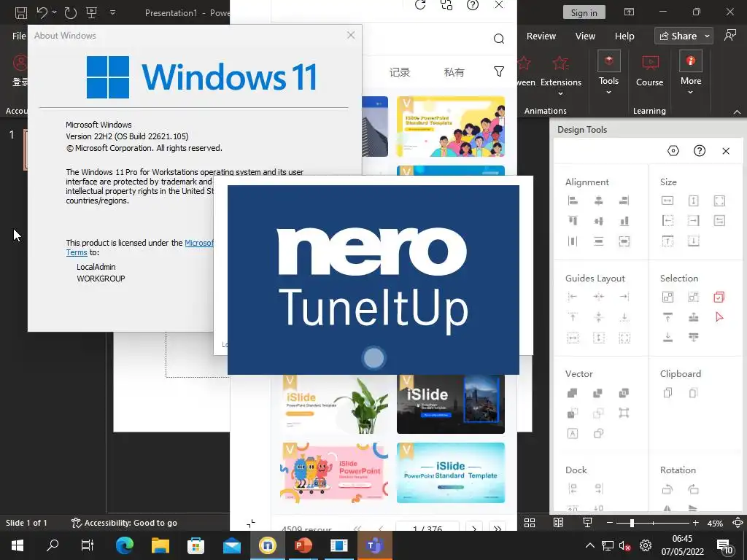Click the Sign in button
Viewport: 747px width, 560px height.
[x=584, y=13]
